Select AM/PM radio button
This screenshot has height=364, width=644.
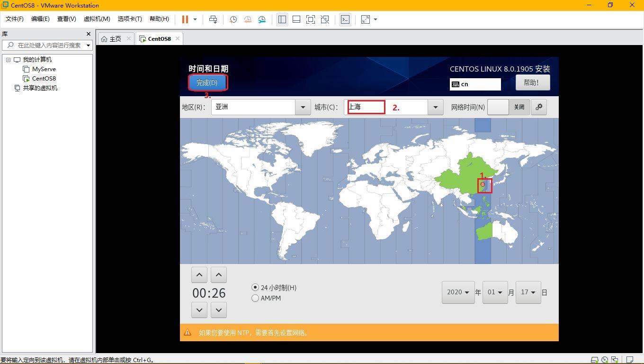(255, 298)
